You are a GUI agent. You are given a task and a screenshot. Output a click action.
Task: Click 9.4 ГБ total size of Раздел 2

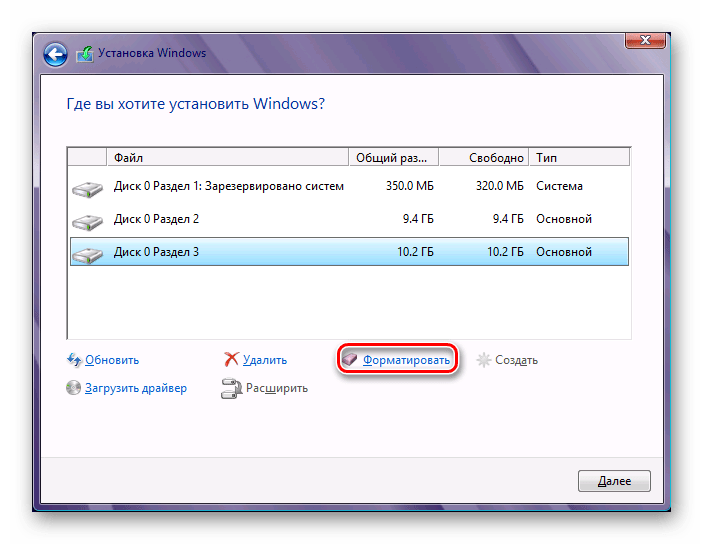click(x=418, y=219)
